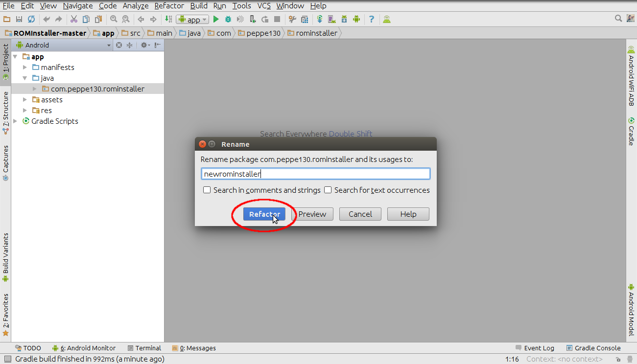Click the Copy icon in toolbar
Screen dimensions: 637x364
point(86,19)
